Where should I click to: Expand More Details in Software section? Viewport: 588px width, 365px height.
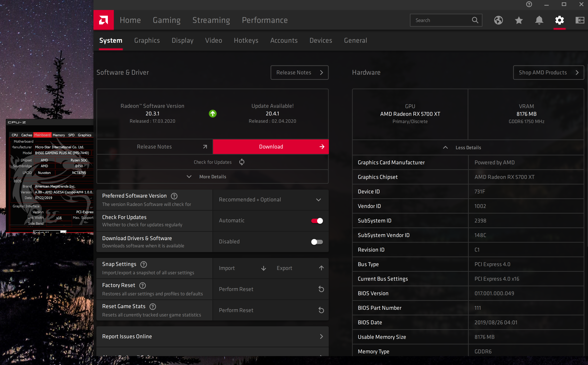coord(213,177)
